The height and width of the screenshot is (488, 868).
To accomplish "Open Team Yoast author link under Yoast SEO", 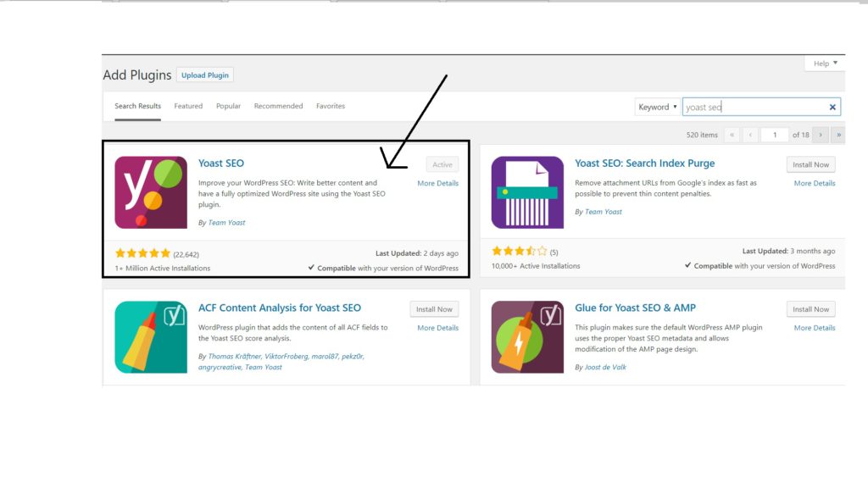I will (226, 223).
